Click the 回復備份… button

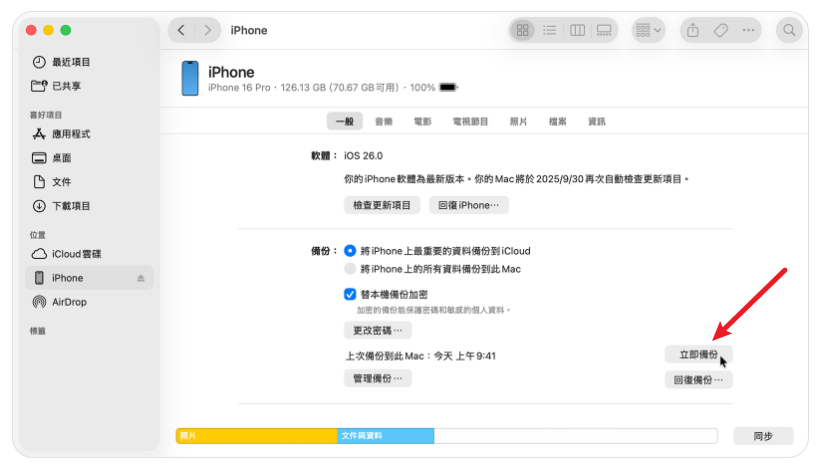click(x=699, y=380)
